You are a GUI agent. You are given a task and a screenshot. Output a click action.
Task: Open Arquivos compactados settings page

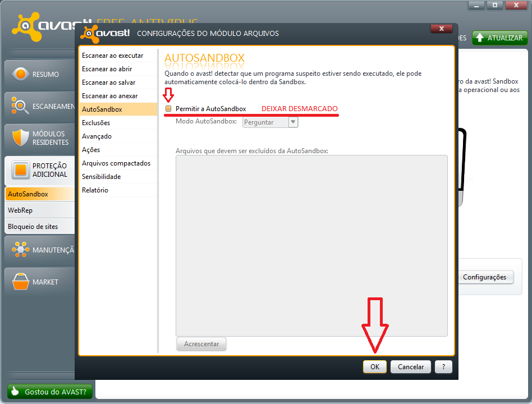pos(118,163)
